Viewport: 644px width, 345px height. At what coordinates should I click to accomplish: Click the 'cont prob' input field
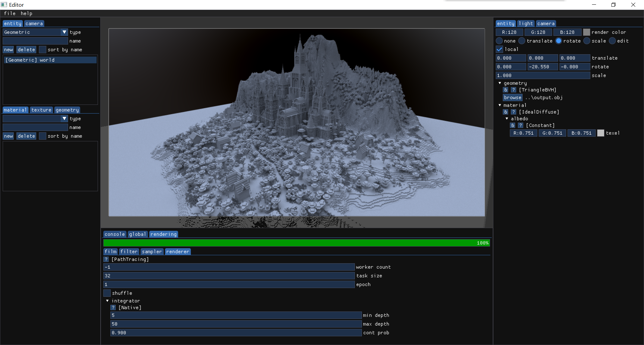(236, 333)
